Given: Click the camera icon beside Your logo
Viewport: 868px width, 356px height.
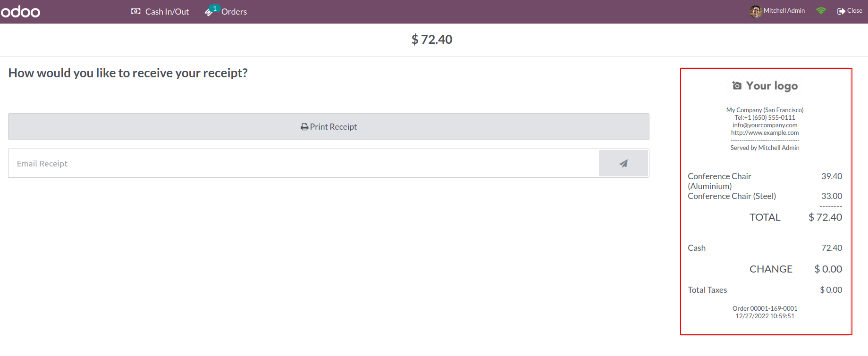Looking at the screenshot, I should coord(737,85).
